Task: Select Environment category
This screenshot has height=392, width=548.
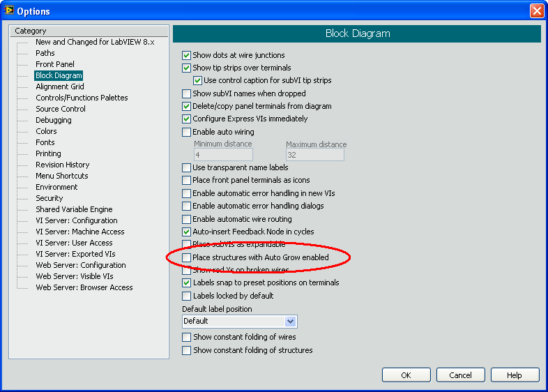Action: (x=56, y=187)
